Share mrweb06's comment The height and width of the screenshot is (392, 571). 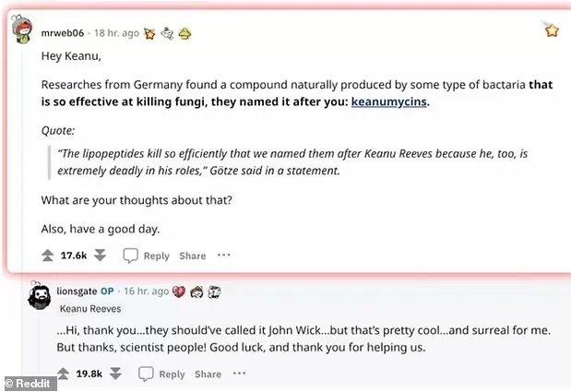[192, 255]
